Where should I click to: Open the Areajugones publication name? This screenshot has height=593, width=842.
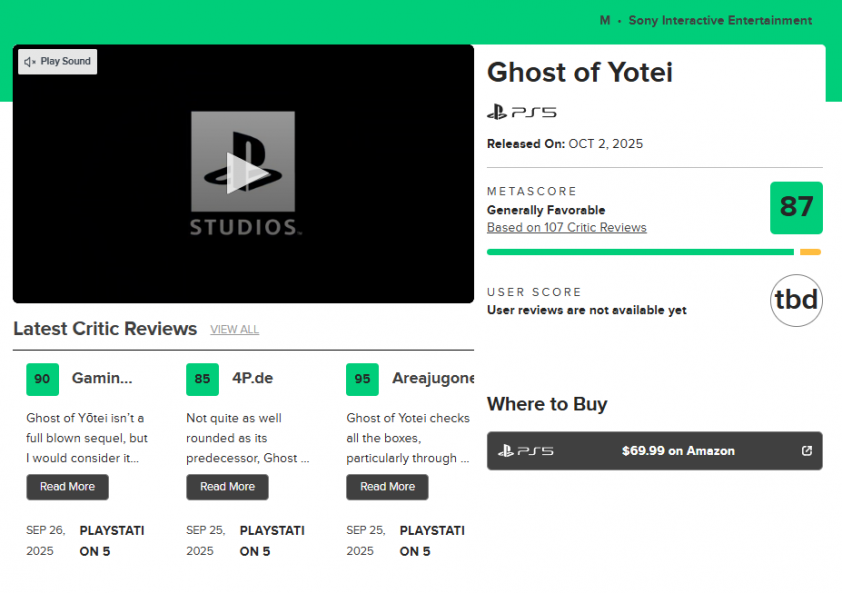tap(432, 379)
